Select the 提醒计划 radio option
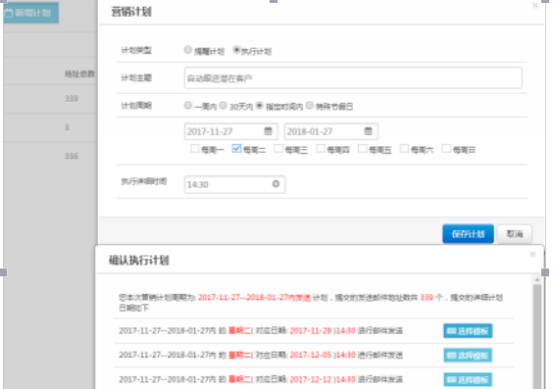Viewport: 554px width, 389px height. click(188, 50)
